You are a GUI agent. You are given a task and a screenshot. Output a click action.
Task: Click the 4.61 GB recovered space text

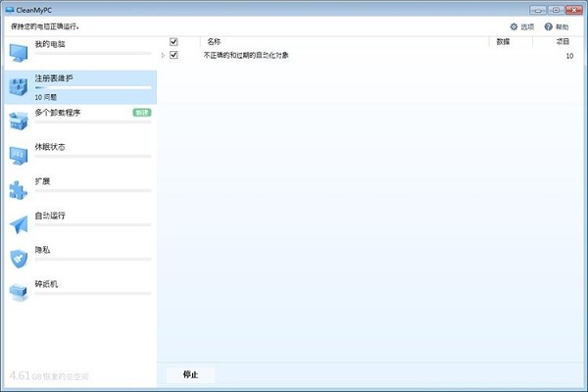click(49, 375)
